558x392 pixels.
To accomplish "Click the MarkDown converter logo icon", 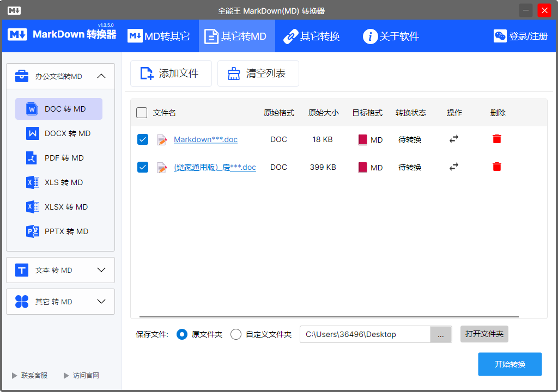I will tap(17, 34).
